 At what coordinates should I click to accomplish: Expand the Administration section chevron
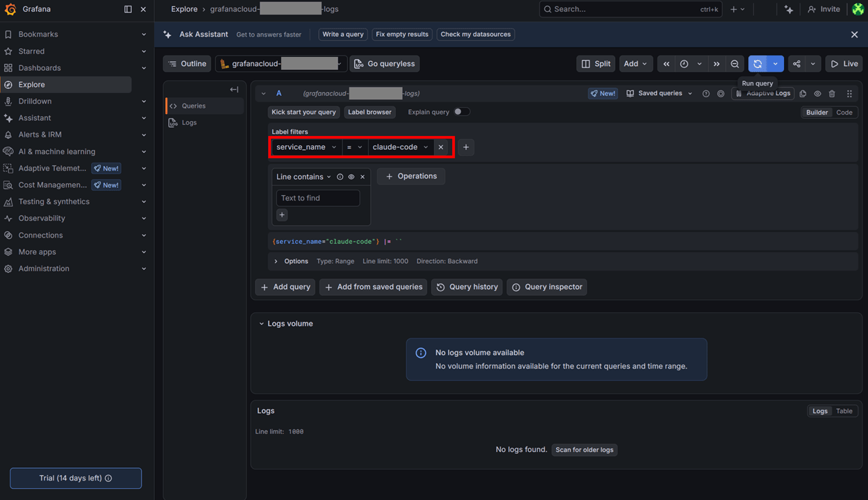coord(144,269)
